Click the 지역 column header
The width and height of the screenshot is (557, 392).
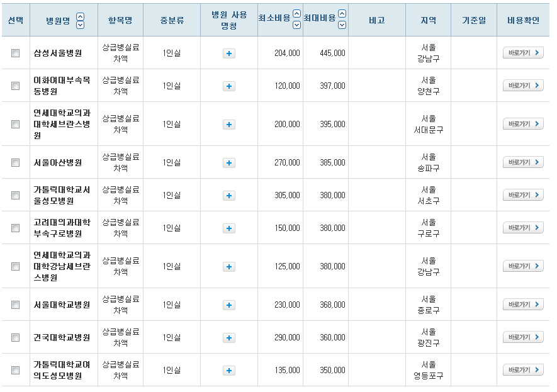coord(428,20)
